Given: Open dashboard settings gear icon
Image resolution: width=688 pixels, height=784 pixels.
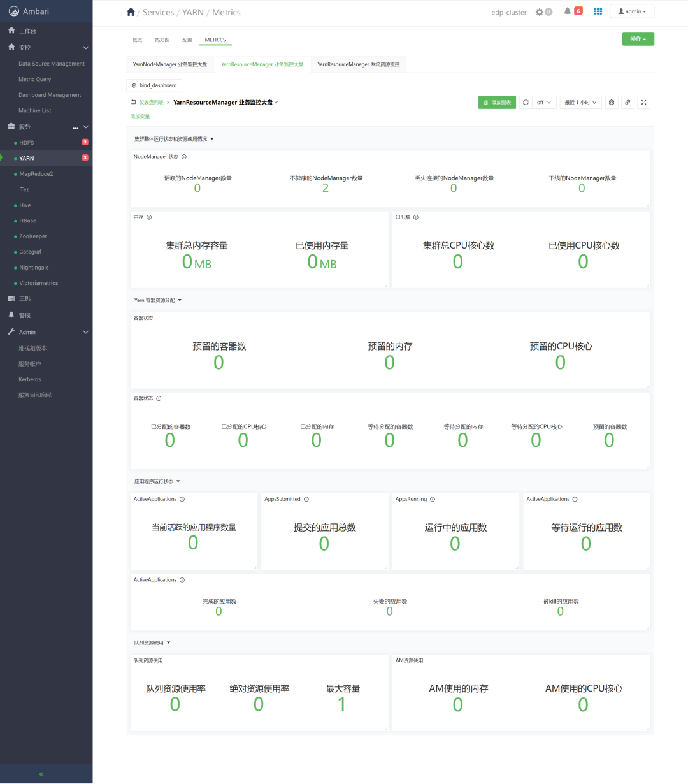Looking at the screenshot, I should click(612, 102).
